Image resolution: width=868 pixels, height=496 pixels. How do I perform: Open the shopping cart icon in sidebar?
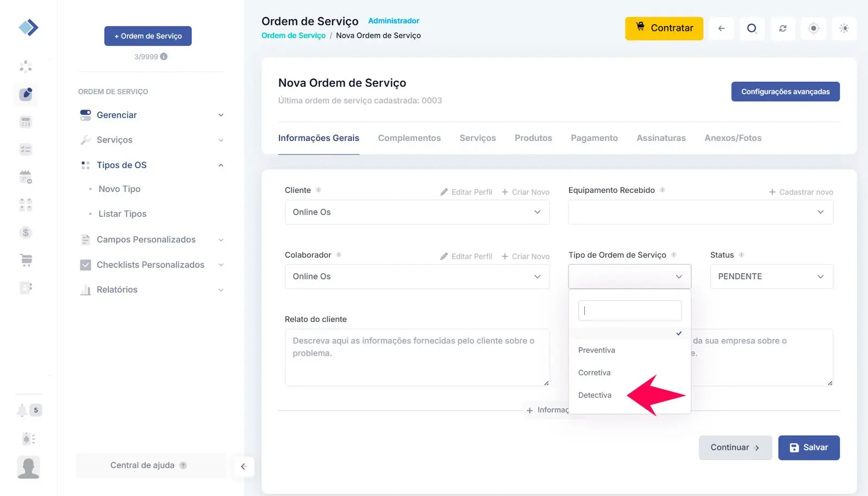25,260
